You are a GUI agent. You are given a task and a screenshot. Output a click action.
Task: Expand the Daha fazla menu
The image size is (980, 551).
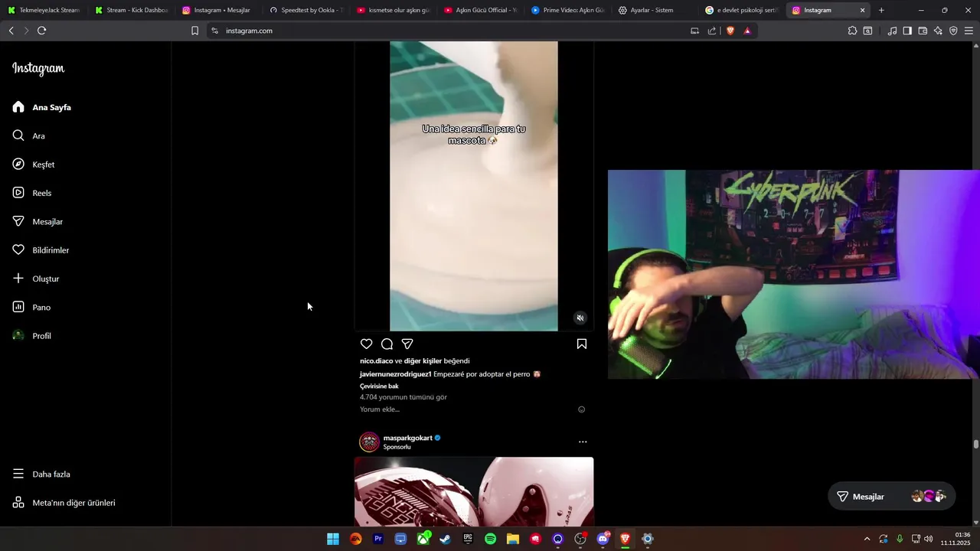tap(41, 474)
